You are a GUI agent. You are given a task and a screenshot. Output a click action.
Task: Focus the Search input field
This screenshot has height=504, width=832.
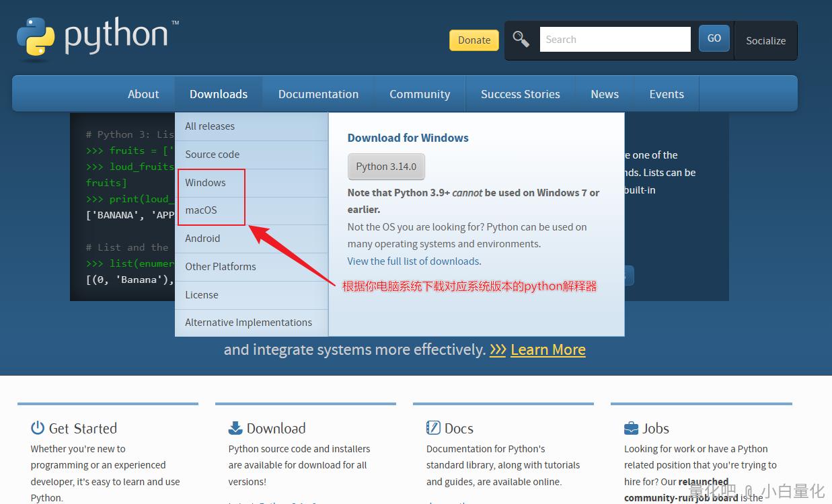pyautogui.click(x=615, y=40)
